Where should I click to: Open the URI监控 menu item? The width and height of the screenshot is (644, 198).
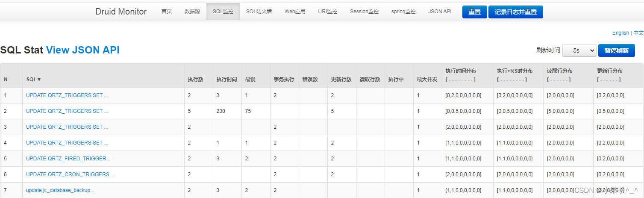pos(328,12)
